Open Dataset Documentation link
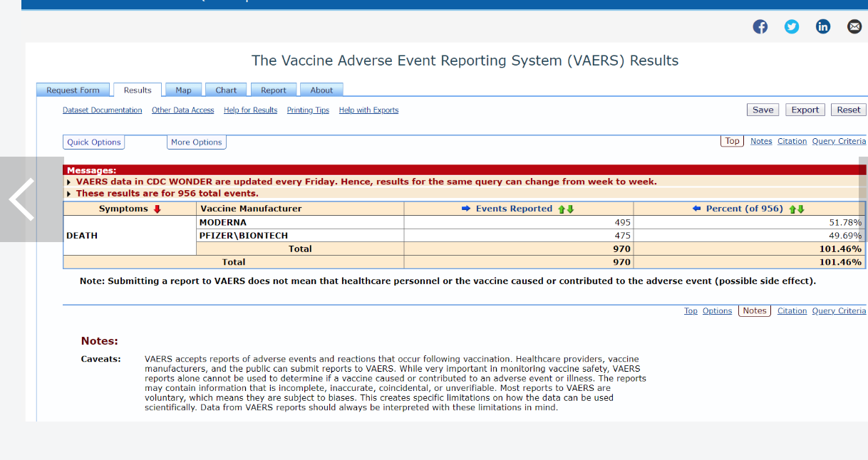Screen dimensions: 868x460 point(102,110)
